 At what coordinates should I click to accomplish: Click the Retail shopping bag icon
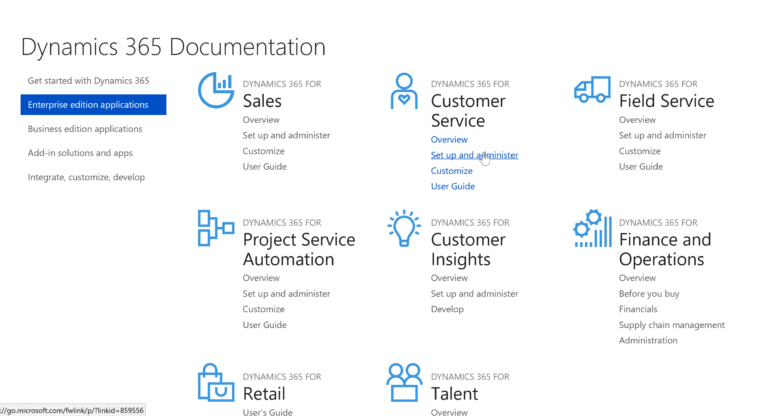coord(216,382)
